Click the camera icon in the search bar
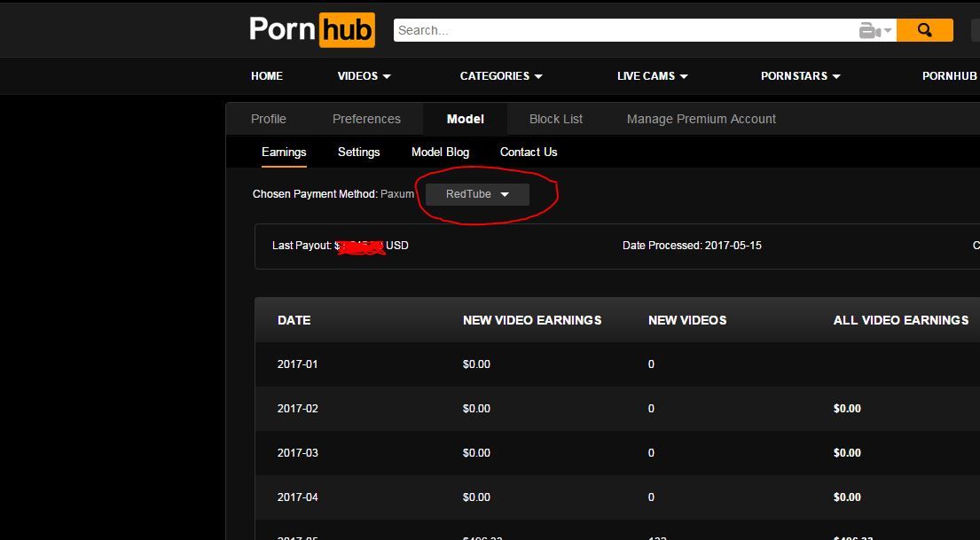 (869, 31)
